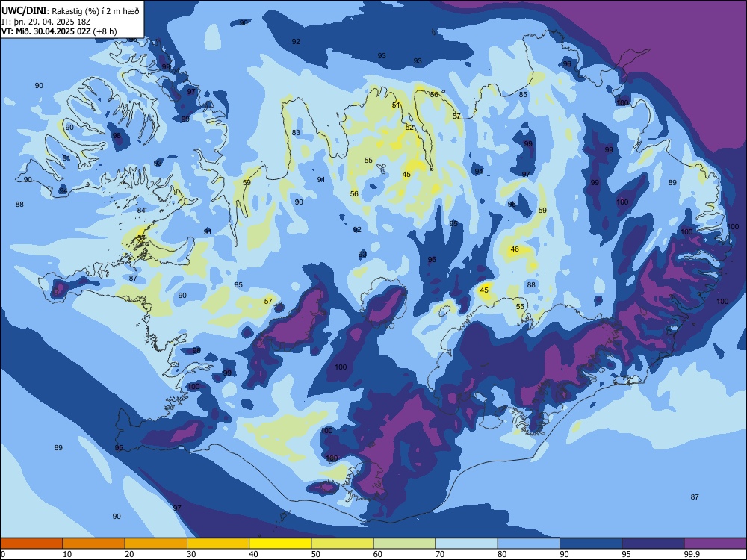Select the bright yellow 40–50 legend swatch
747x560 pixels.
280,544
